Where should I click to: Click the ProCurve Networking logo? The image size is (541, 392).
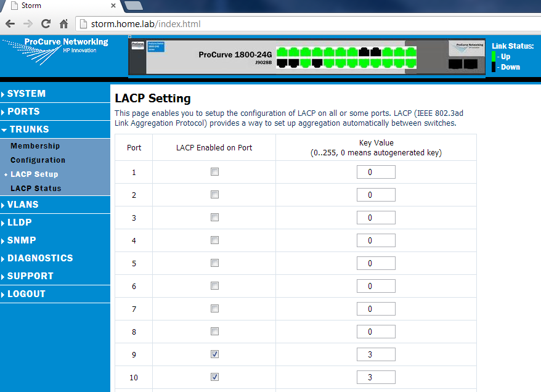pyautogui.click(x=55, y=48)
